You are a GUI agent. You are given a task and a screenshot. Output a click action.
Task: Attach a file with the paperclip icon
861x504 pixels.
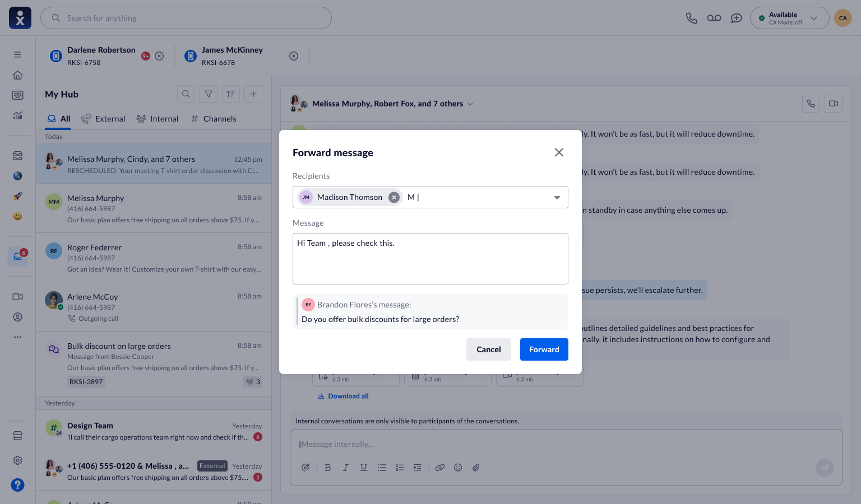tap(476, 468)
